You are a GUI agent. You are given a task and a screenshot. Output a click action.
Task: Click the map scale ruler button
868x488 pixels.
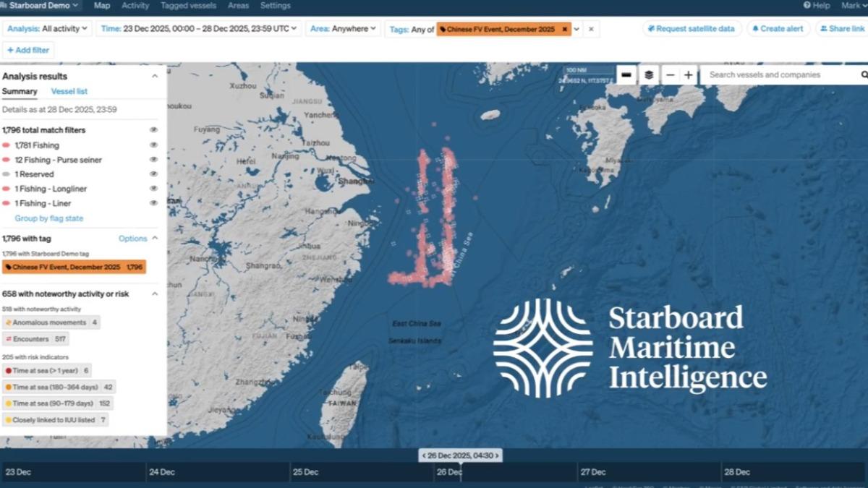point(626,75)
